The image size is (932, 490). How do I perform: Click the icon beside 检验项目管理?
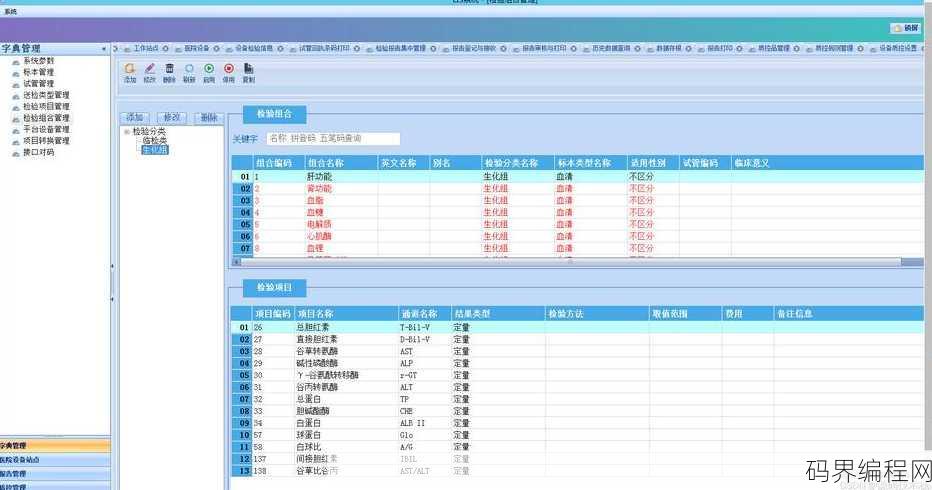point(16,107)
